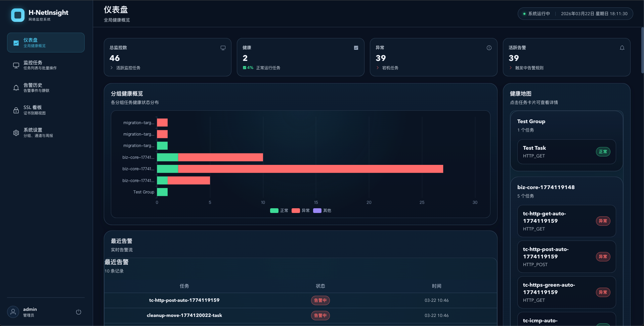This screenshot has height=326, width=644.
Task: Click the 告警中 badge on cleanup-move row
Action: tap(320, 316)
